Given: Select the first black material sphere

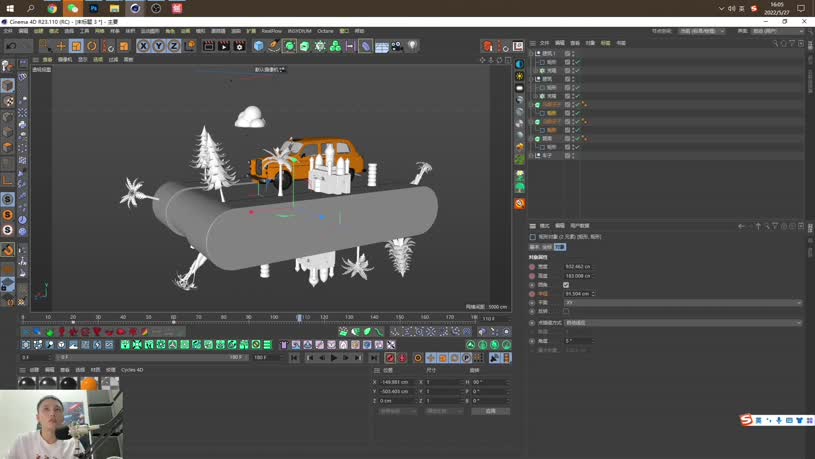Looking at the screenshot, I should click(27, 384).
